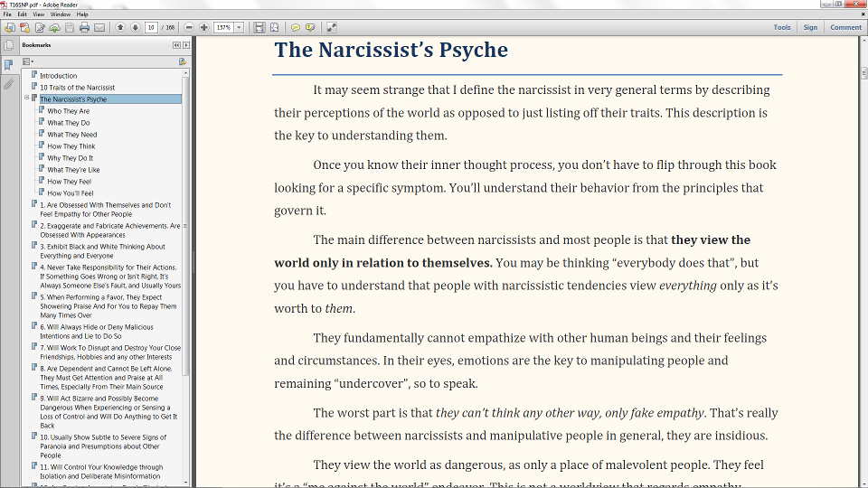Image resolution: width=868 pixels, height=488 pixels.
Task: Open the Attachments paperclip panel
Action: tap(8, 84)
